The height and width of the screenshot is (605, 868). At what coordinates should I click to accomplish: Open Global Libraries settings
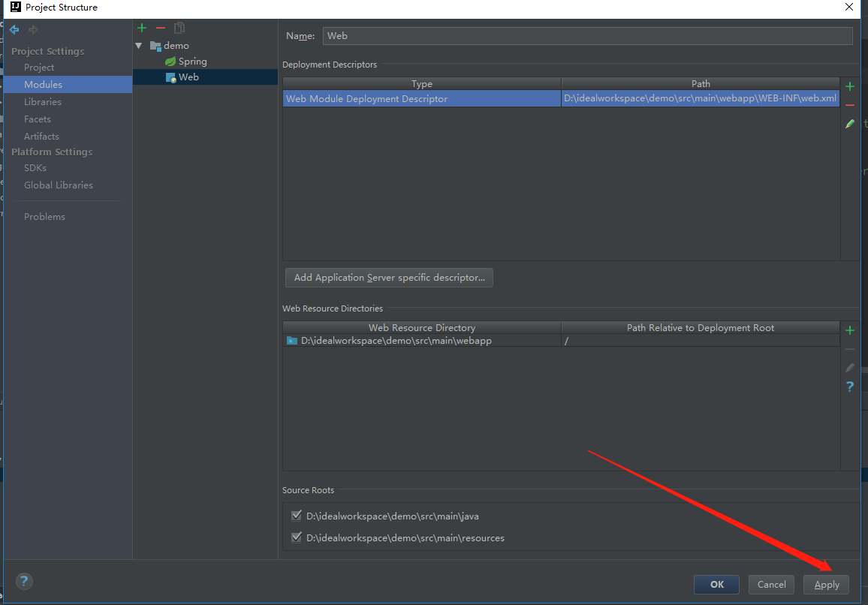click(58, 185)
